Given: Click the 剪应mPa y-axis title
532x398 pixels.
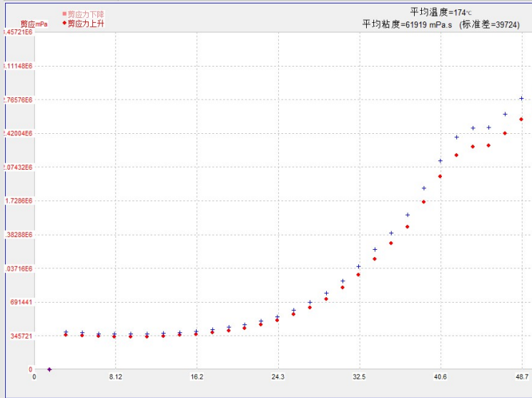Looking at the screenshot, I should pyautogui.click(x=34, y=24).
